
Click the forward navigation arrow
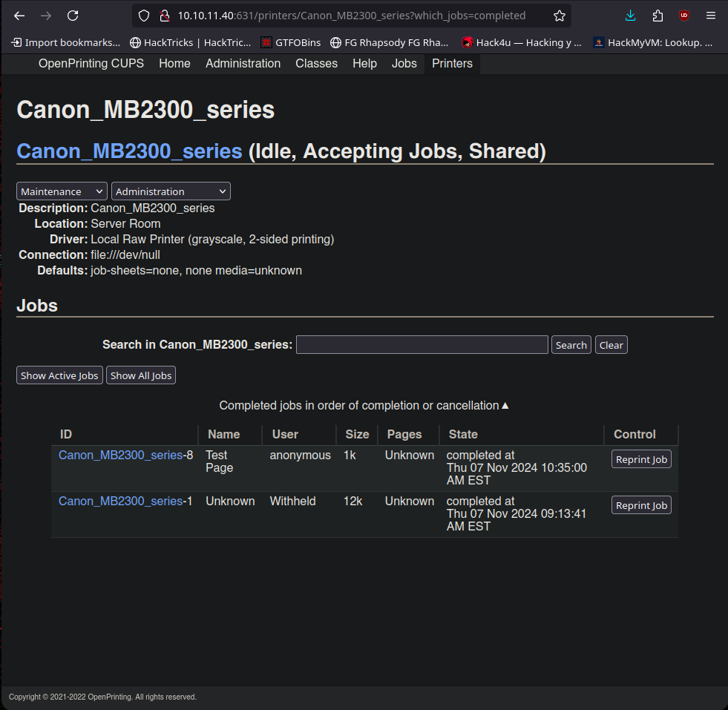click(x=46, y=16)
